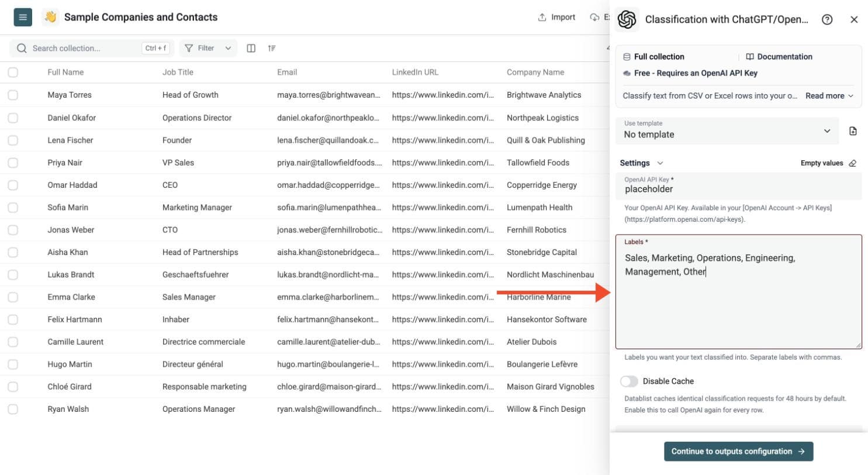The image size is (868, 475).
Task: Click the waving hand collection icon
Action: coord(50,17)
